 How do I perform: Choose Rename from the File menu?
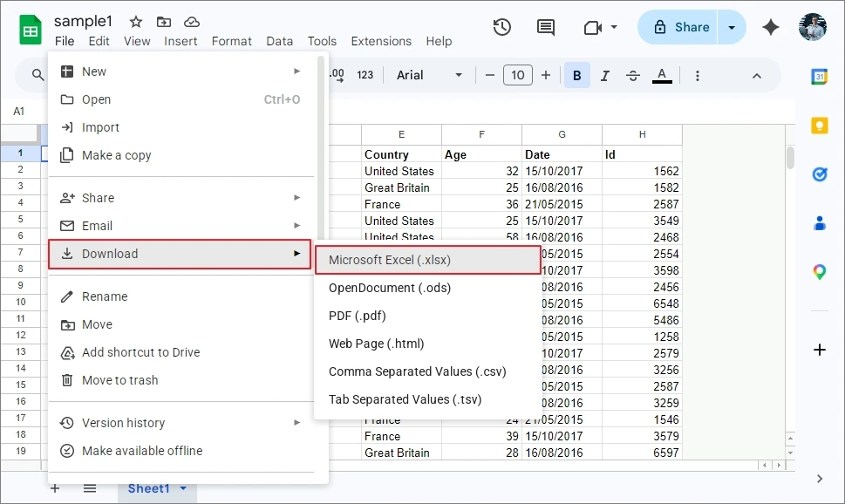(x=181, y=296)
